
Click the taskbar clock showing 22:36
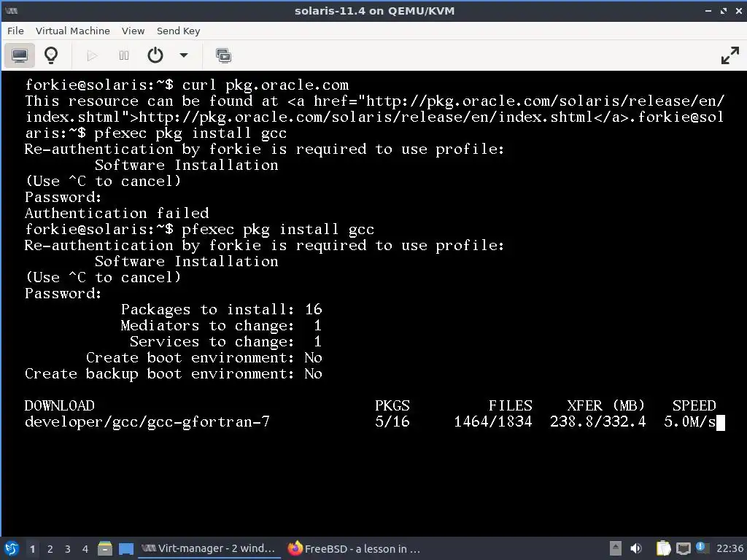point(729,548)
